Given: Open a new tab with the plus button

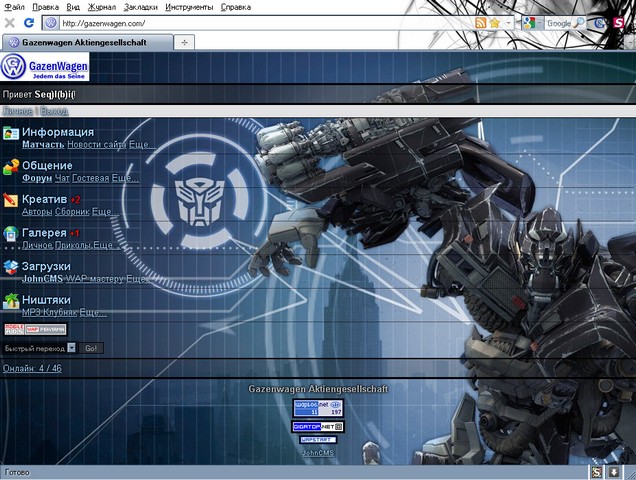Looking at the screenshot, I should pos(184,42).
